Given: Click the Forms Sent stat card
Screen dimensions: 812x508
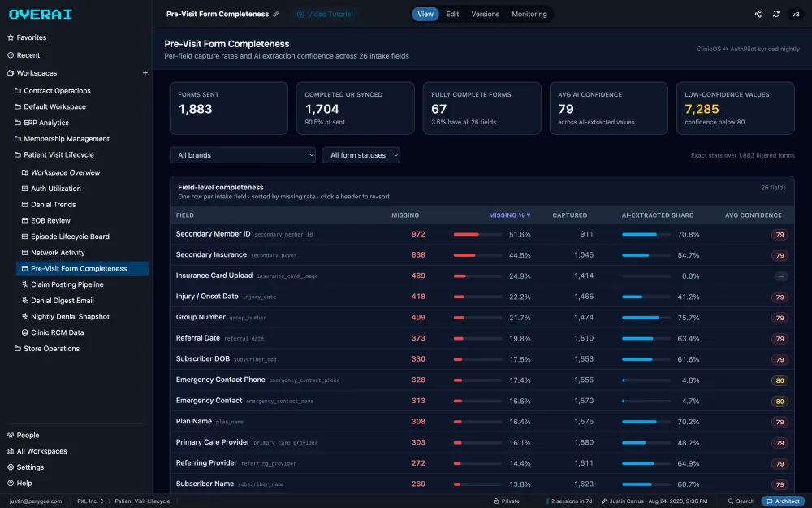Looking at the screenshot, I should coord(228,108).
